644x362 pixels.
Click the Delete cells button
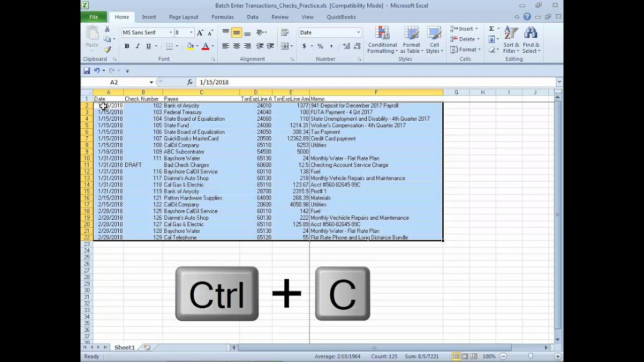465,39
